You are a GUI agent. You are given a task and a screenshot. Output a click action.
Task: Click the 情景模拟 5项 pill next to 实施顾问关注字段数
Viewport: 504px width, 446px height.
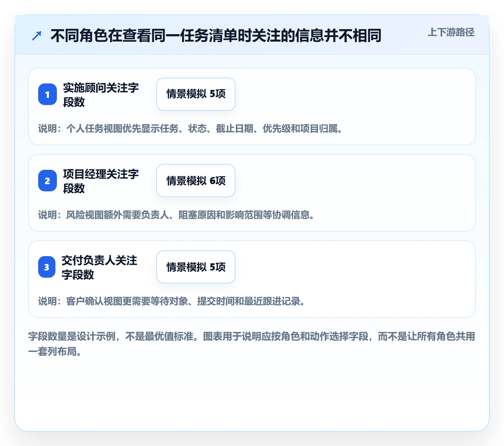(196, 94)
